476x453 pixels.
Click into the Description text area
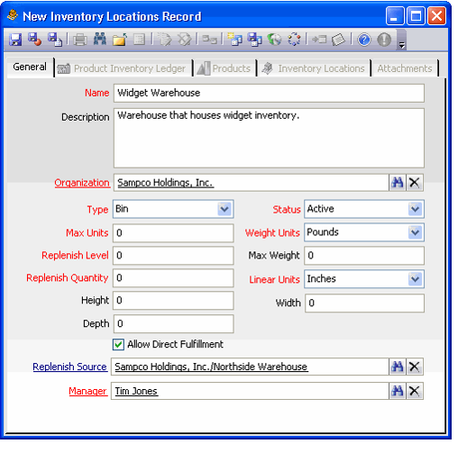tap(269, 138)
